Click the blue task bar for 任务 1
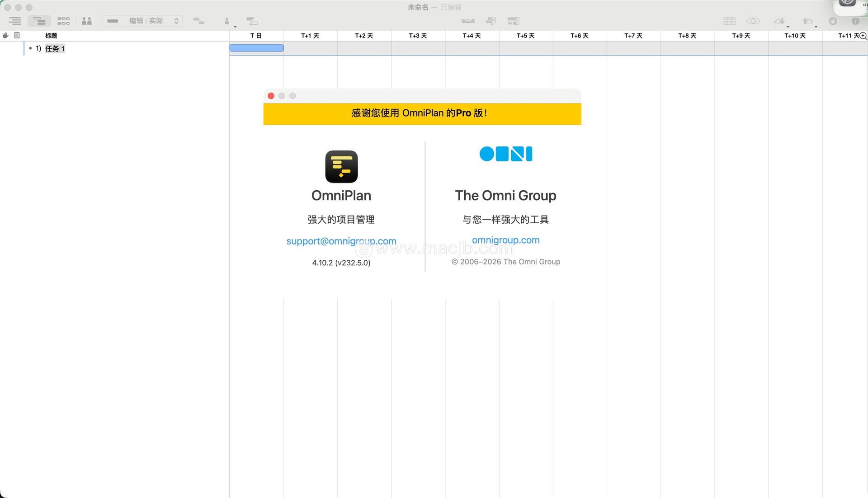The width and height of the screenshot is (868, 498). [256, 48]
